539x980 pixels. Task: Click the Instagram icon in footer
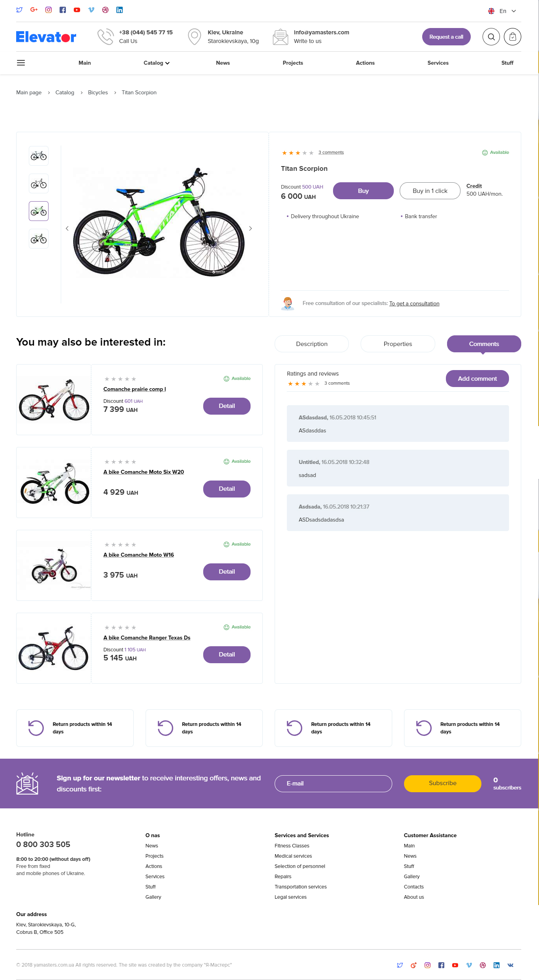tap(427, 965)
